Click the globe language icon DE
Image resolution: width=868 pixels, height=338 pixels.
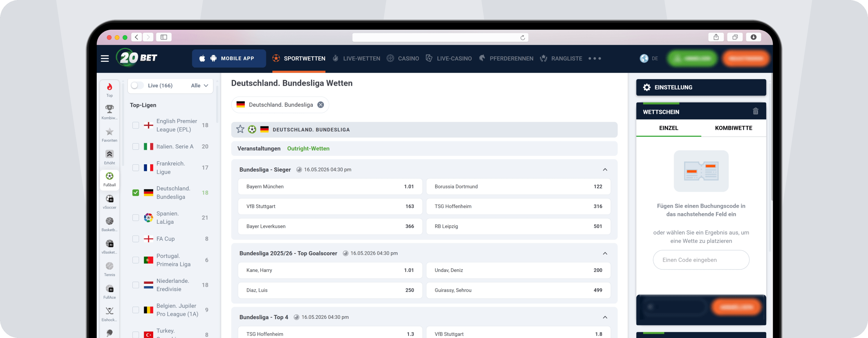[644, 58]
